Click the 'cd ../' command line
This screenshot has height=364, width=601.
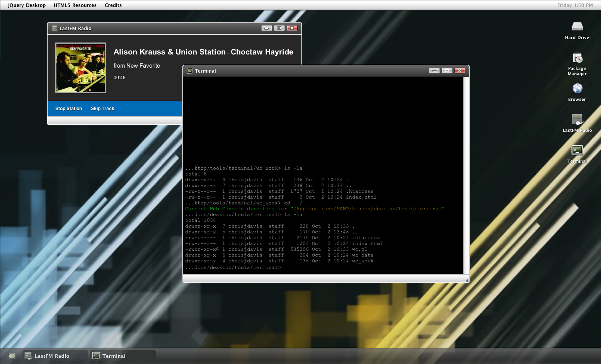(x=244, y=203)
